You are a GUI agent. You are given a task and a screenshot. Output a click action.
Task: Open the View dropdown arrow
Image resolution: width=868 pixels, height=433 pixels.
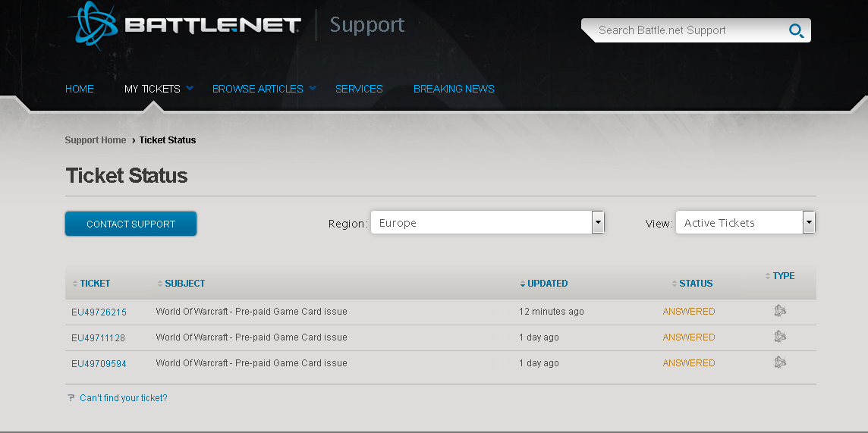coord(809,222)
